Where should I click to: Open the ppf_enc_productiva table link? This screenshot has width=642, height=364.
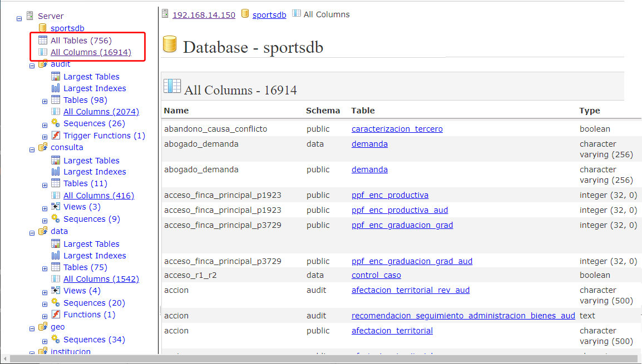point(389,195)
